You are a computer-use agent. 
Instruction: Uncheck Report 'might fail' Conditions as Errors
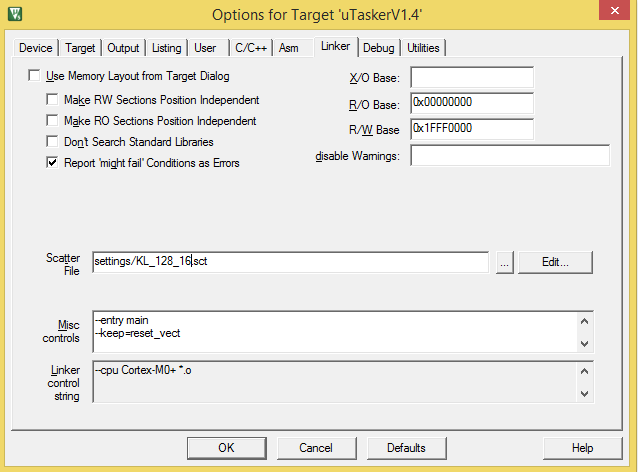click(53, 163)
